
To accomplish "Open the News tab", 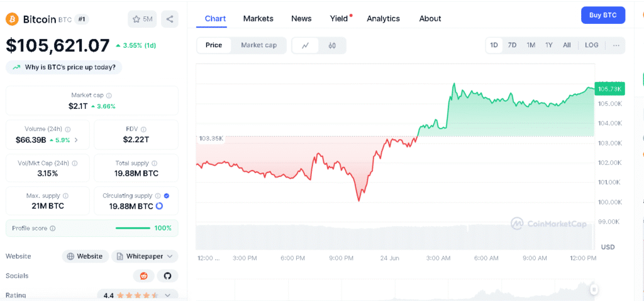I will (x=301, y=18).
